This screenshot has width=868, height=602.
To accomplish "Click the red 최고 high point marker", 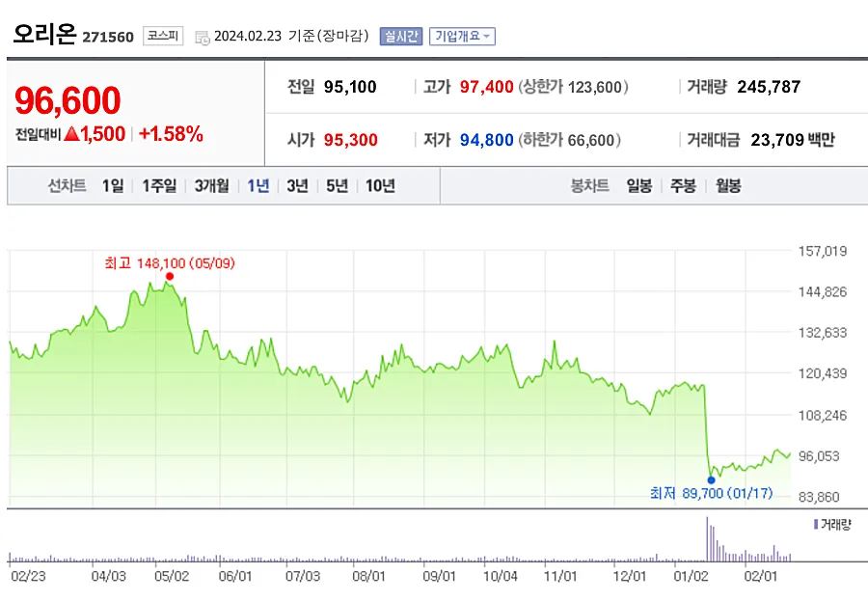I will click(170, 276).
